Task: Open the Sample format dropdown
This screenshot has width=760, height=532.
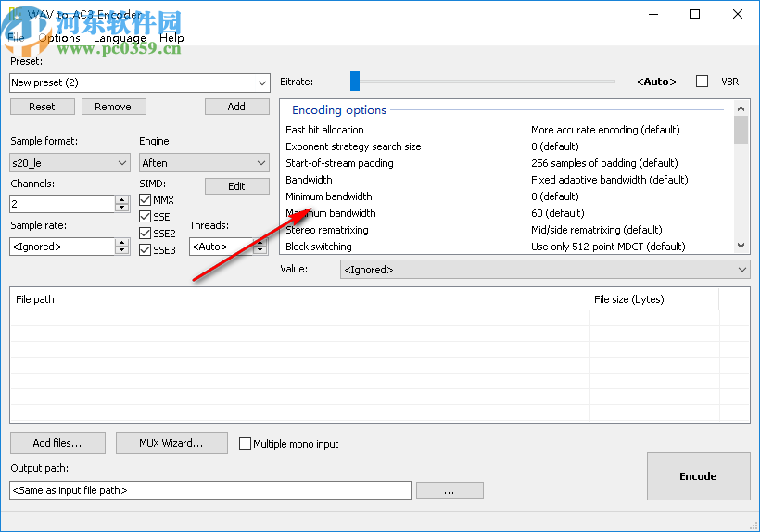Action: tap(70, 163)
